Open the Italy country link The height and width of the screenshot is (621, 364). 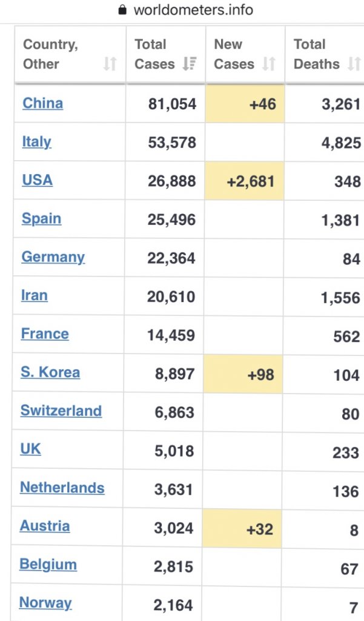pos(37,142)
